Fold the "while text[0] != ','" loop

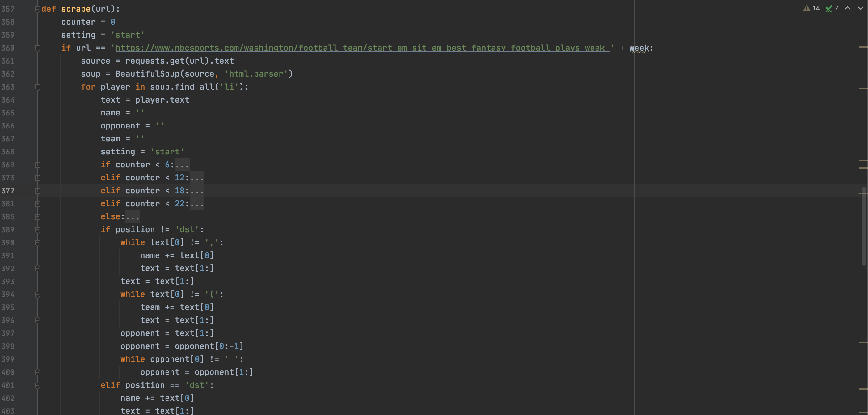38,242
